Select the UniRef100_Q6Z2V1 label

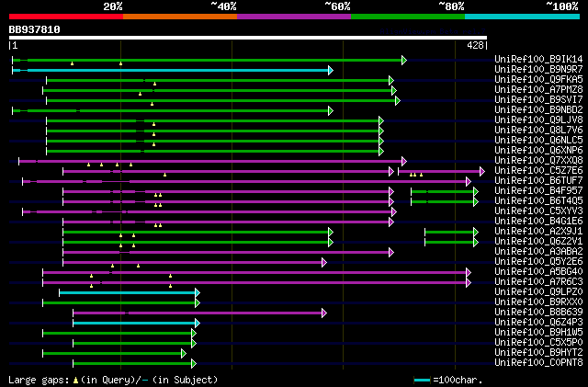click(538, 242)
